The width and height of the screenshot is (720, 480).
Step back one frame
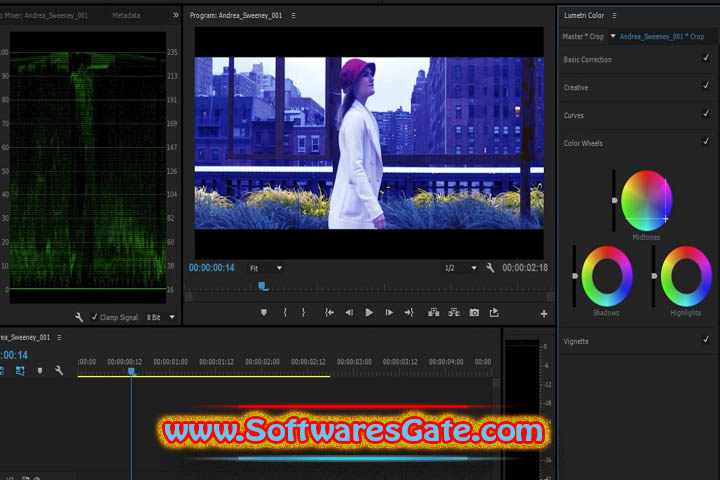pos(349,312)
